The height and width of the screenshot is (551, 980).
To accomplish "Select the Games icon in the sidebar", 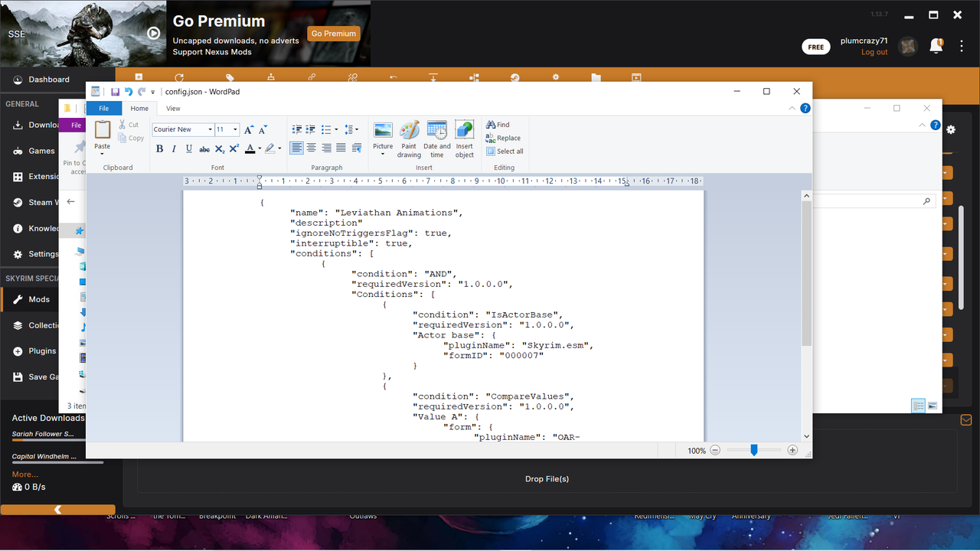I will coord(18,151).
